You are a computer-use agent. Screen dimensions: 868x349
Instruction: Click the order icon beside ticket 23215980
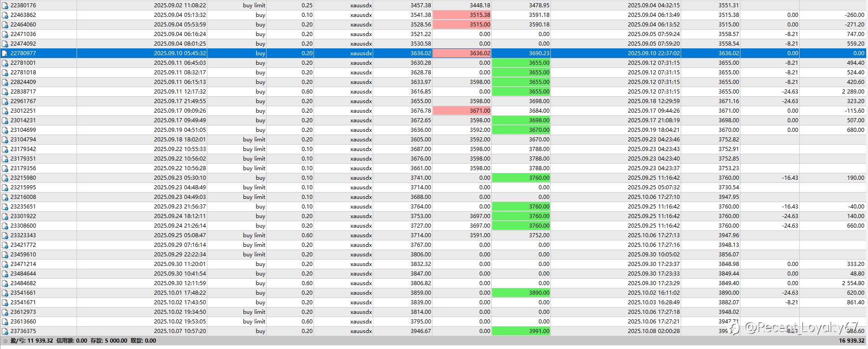point(5,178)
